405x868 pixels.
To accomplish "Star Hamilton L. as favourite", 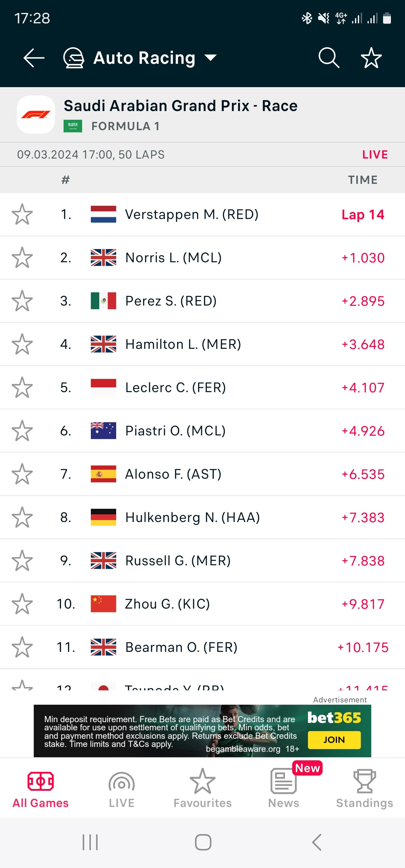I will 22,344.
